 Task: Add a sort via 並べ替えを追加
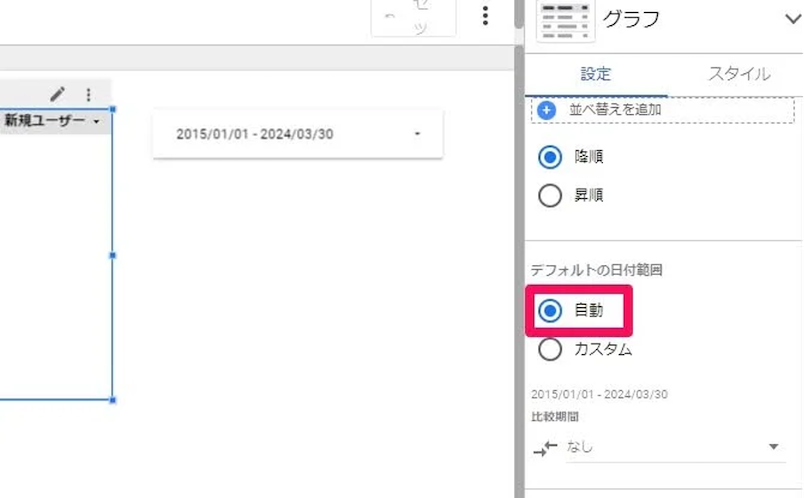[x=662, y=110]
